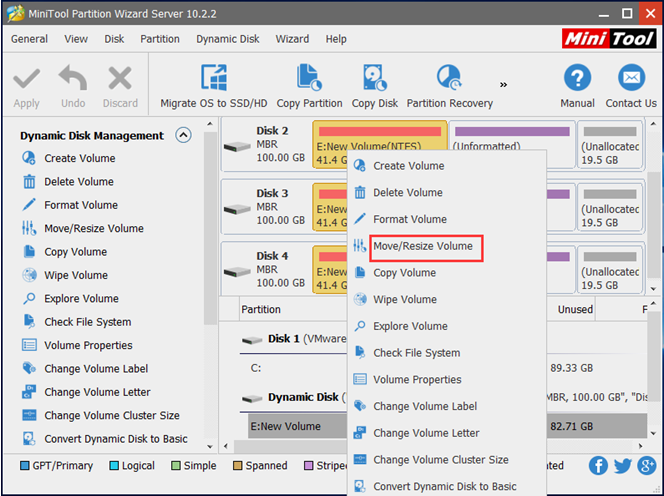Open Copy Partition tool in toolbar
The width and height of the screenshot is (664, 496).
[x=309, y=87]
